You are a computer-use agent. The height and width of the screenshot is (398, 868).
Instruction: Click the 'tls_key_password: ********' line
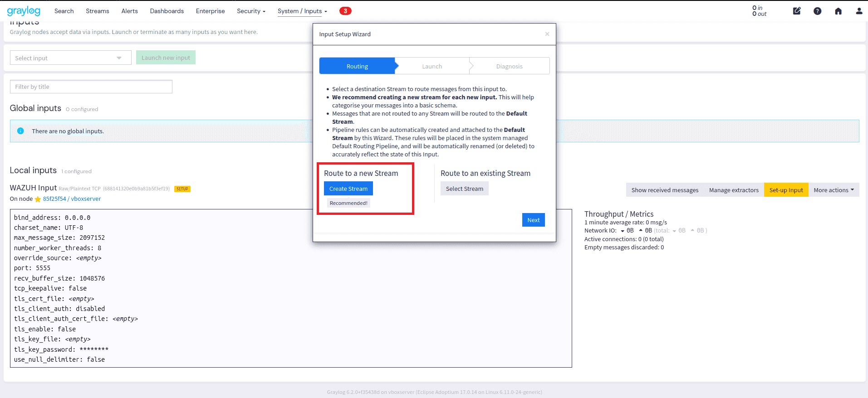61,349
